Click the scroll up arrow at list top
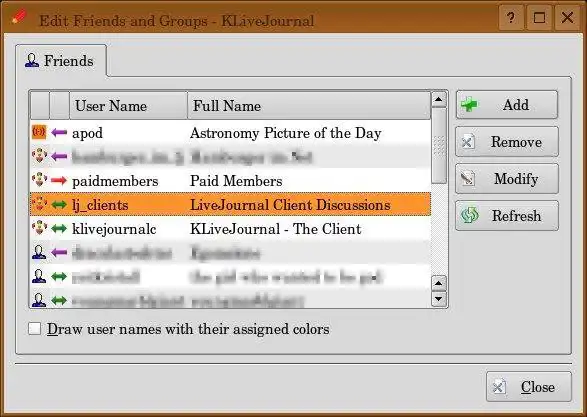The image size is (587, 417). pyautogui.click(x=438, y=100)
